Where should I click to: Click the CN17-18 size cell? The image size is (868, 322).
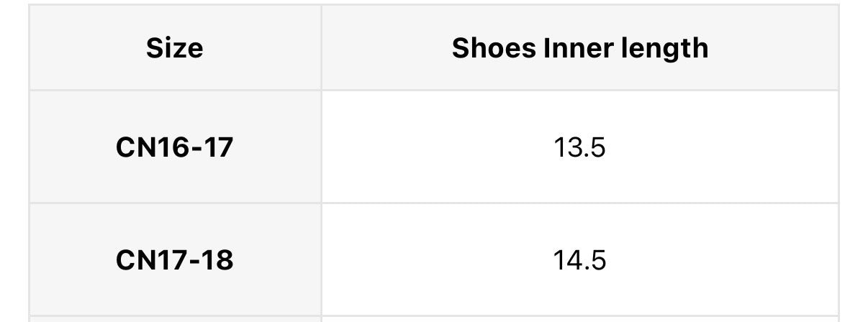pos(174,259)
